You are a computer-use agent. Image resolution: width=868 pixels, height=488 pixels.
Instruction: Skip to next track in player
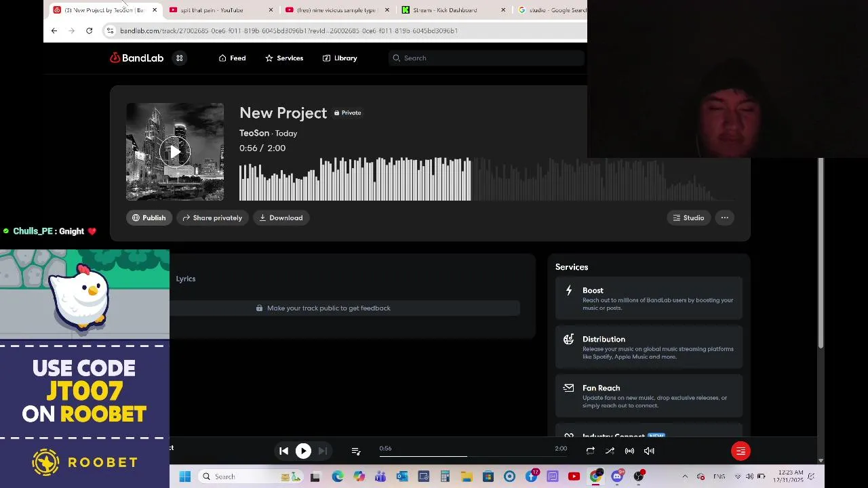pos(323,451)
